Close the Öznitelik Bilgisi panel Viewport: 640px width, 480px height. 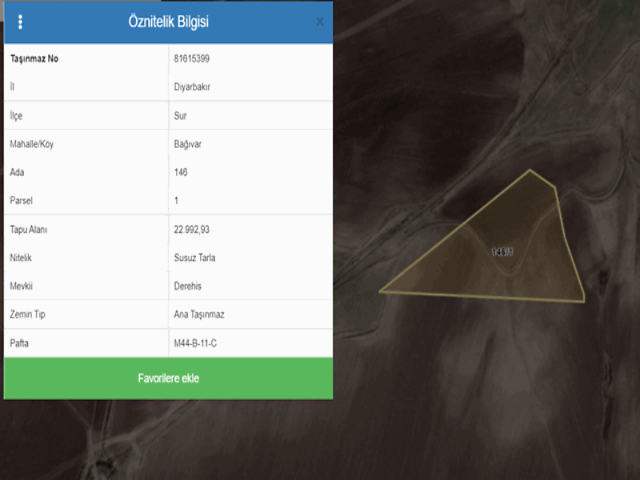[x=319, y=21]
